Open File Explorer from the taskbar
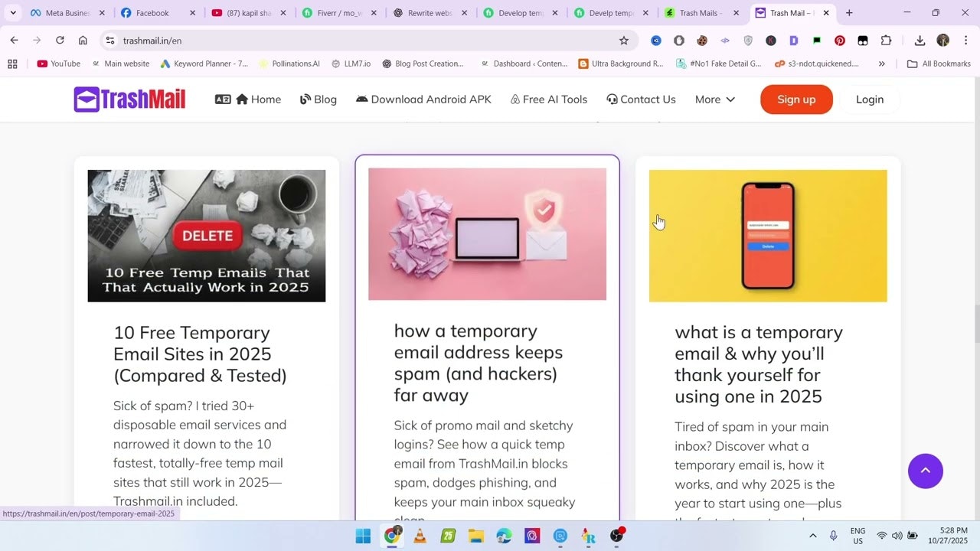The width and height of the screenshot is (980, 551). (x=475, y=536)
